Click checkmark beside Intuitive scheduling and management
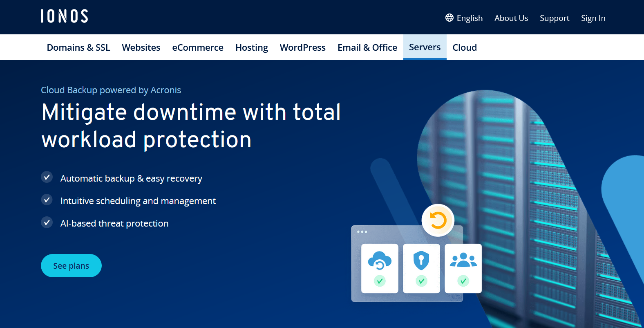The height and width of the screenshot is (328, 644). pyautogui.click(x=47, y=200)
